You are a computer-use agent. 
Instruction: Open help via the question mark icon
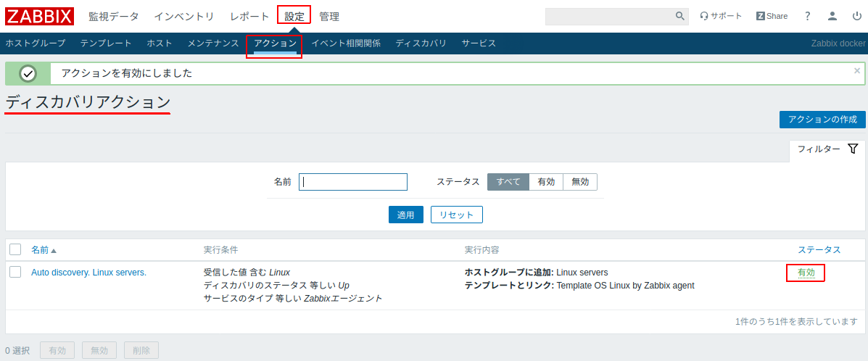coord(808,16)
